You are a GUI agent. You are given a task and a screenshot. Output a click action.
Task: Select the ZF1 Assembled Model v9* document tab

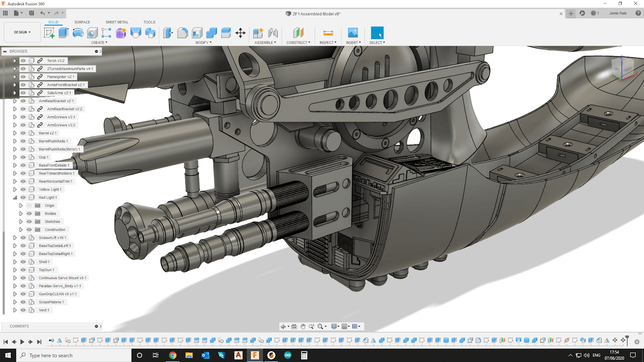[313, 14]
